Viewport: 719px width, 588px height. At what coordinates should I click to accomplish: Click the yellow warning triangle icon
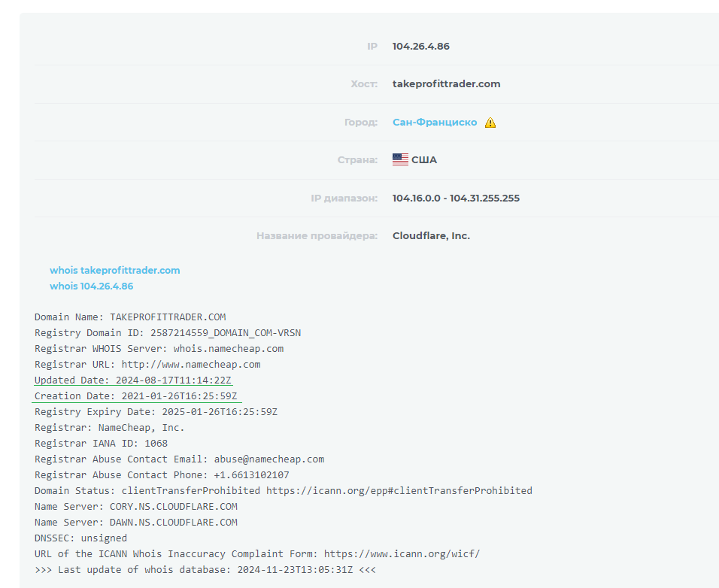coord(490,123)
